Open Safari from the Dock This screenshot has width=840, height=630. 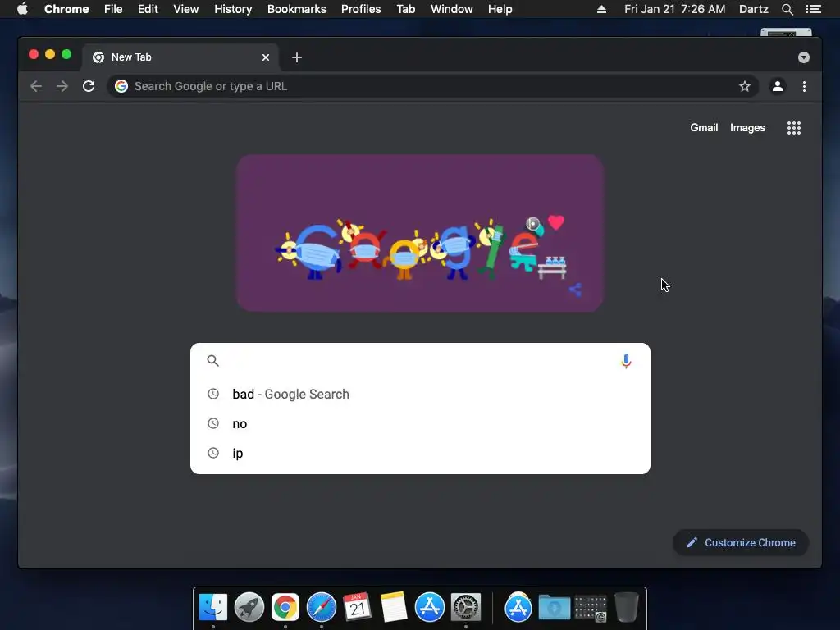coord(322,608)
